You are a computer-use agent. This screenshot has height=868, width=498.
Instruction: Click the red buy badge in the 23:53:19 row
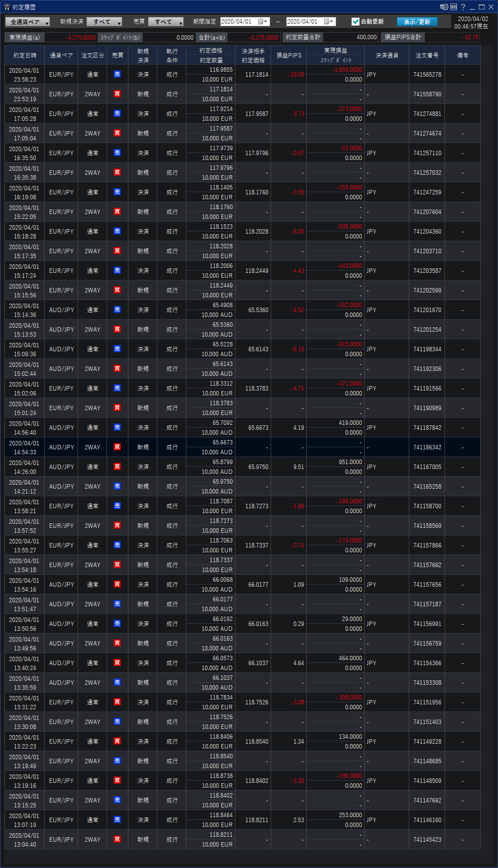click(x=117, y=94)
